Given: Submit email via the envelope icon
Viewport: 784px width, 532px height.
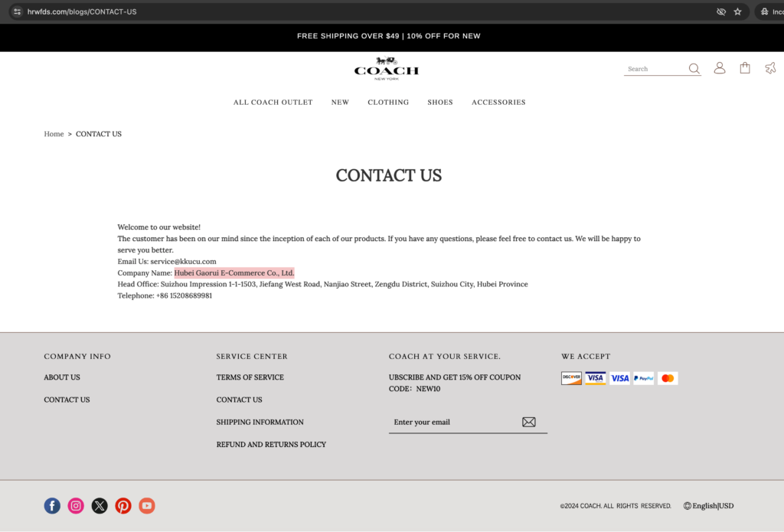Looking at the screenshot, I should coord(528,422).
